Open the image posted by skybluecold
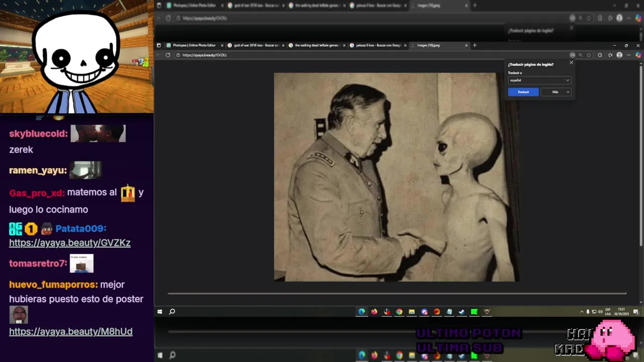The height and width of the screenshot is (362, 644). point(98,133)
